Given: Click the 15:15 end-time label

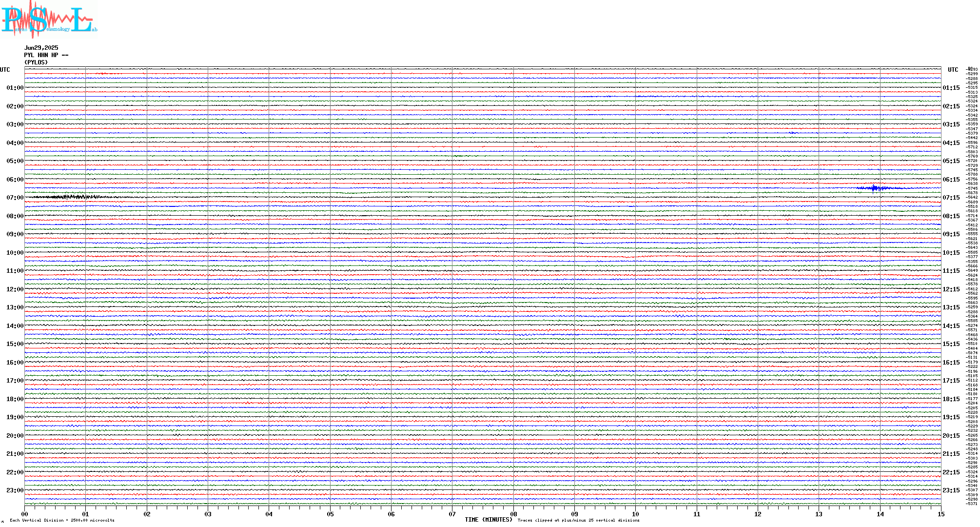Looking at the screenshot, I should (951, 344).
